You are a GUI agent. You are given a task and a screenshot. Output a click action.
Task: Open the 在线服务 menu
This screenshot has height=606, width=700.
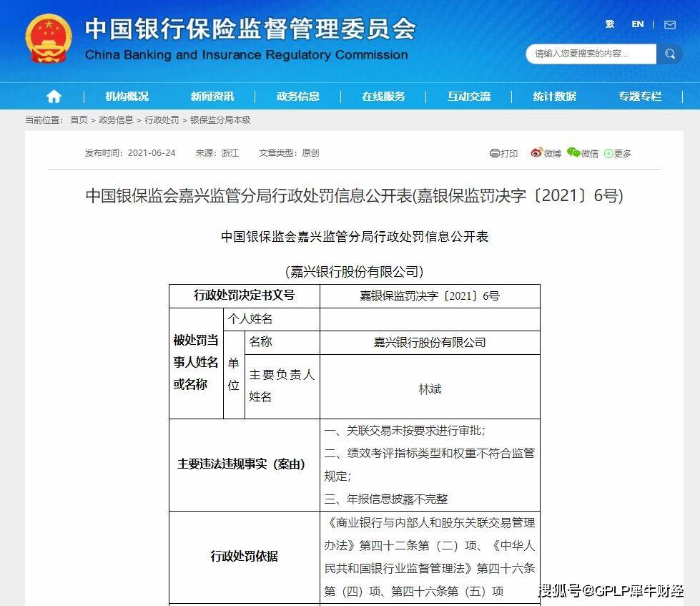point(383,97)
